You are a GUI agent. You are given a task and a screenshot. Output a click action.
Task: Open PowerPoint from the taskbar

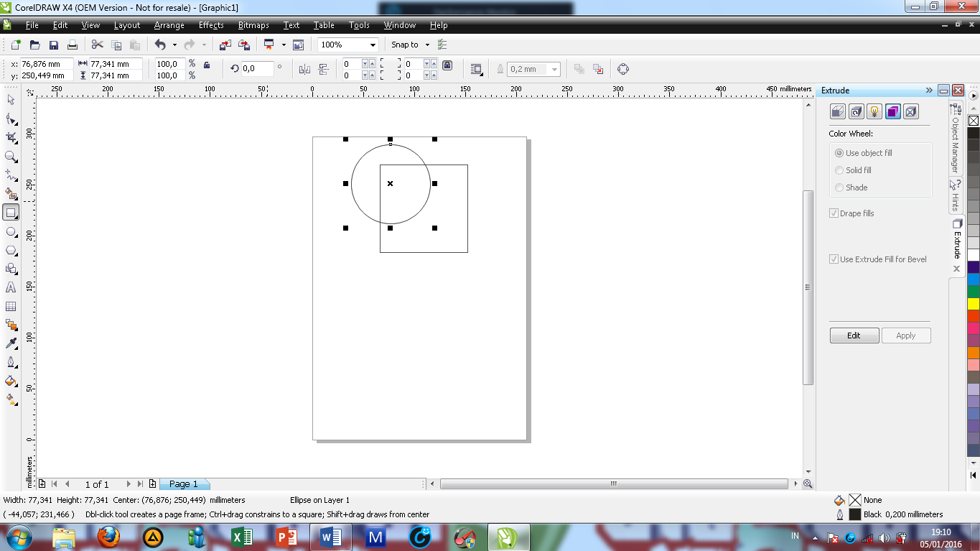coord(286,537)
